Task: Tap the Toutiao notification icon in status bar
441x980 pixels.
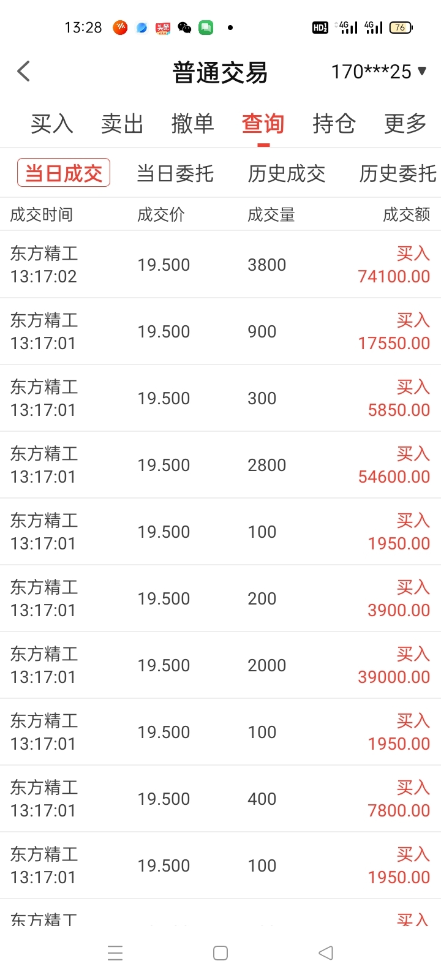Action: click(x=163, y=28)
